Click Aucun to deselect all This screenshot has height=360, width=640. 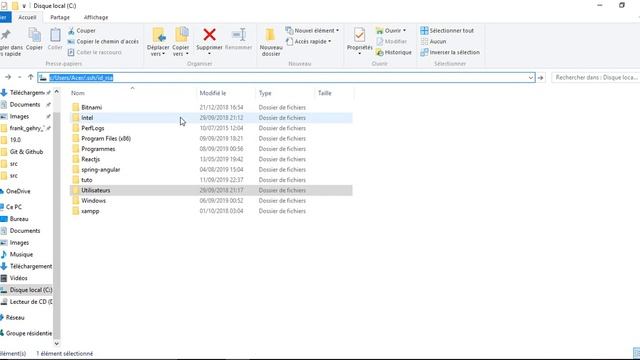[433, 41]
